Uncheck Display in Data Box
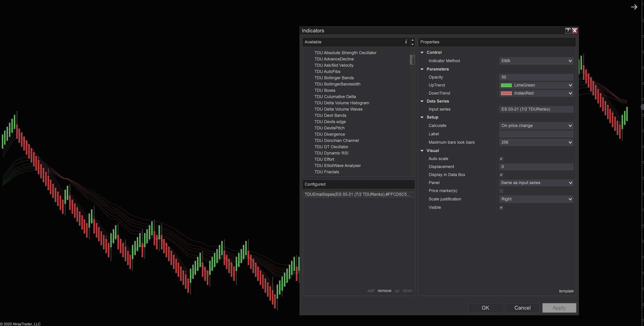Image resolution: width=644 pixels, height=326 pixels. (501, 174)
